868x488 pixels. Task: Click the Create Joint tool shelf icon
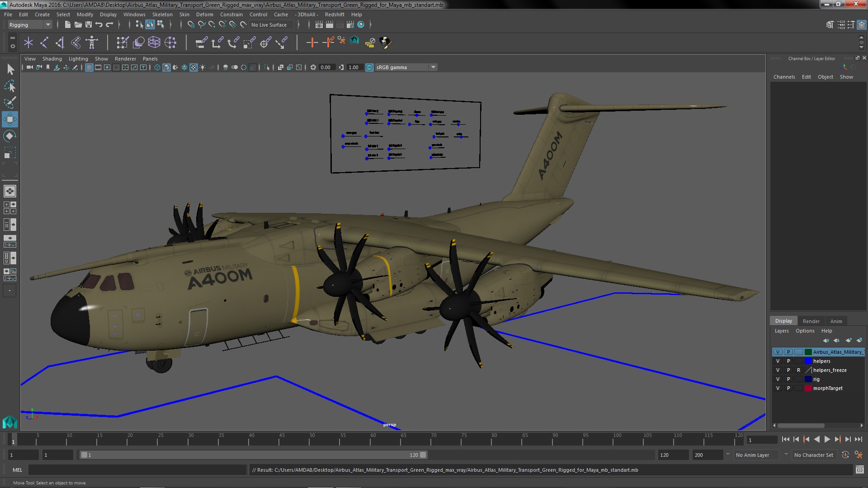coord(44,42)
